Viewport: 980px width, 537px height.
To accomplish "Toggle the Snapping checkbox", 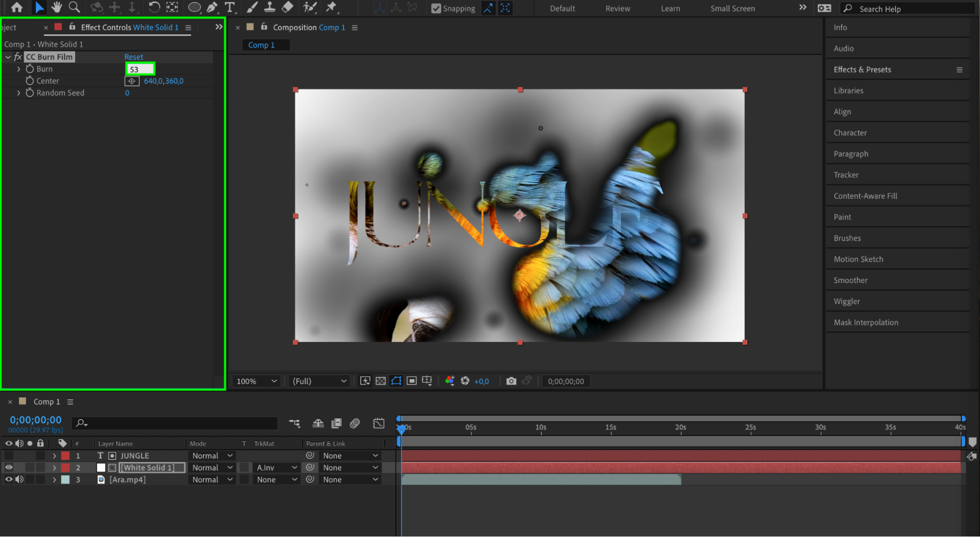I will click(x=436, y=8).
